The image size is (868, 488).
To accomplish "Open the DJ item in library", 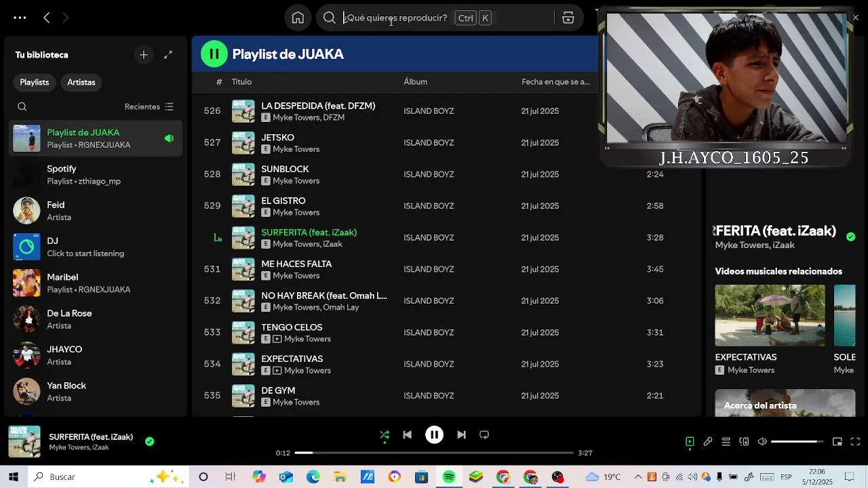I will click(x=96, y=247).
